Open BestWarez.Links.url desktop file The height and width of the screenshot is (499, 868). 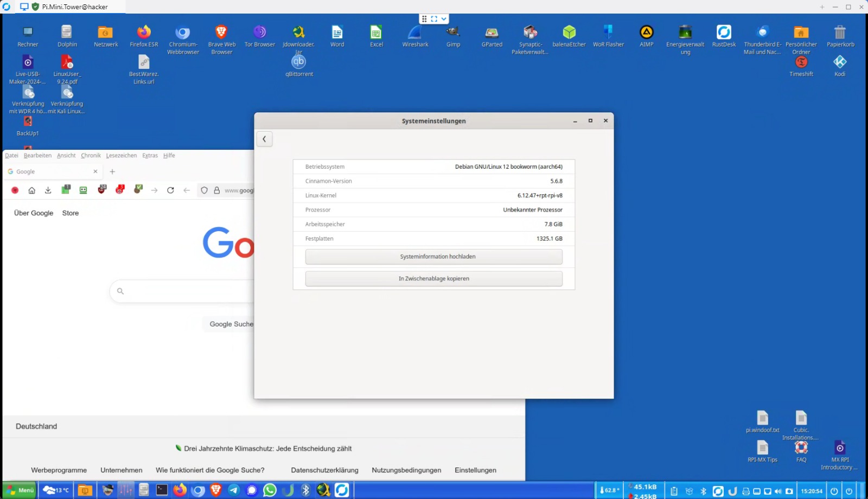144,69
